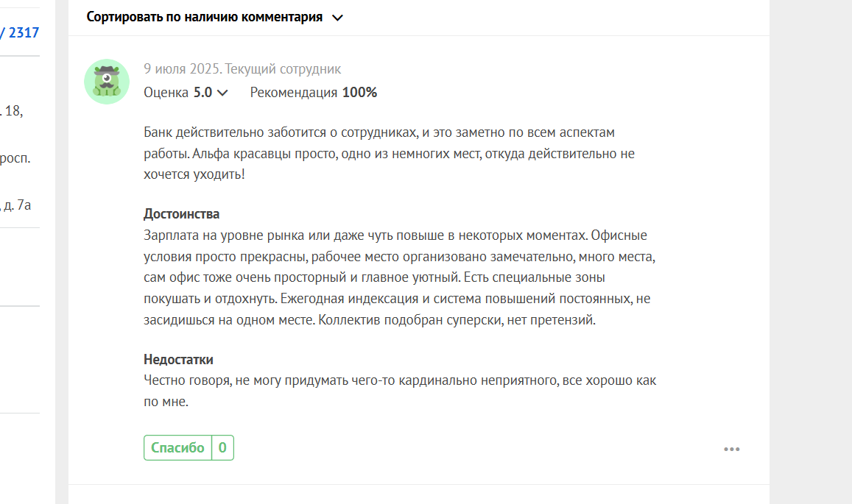This screenshot has height=504, width=852.
Task: Click the "Текущий сотрудник" status label
Action: pos(283,69)
